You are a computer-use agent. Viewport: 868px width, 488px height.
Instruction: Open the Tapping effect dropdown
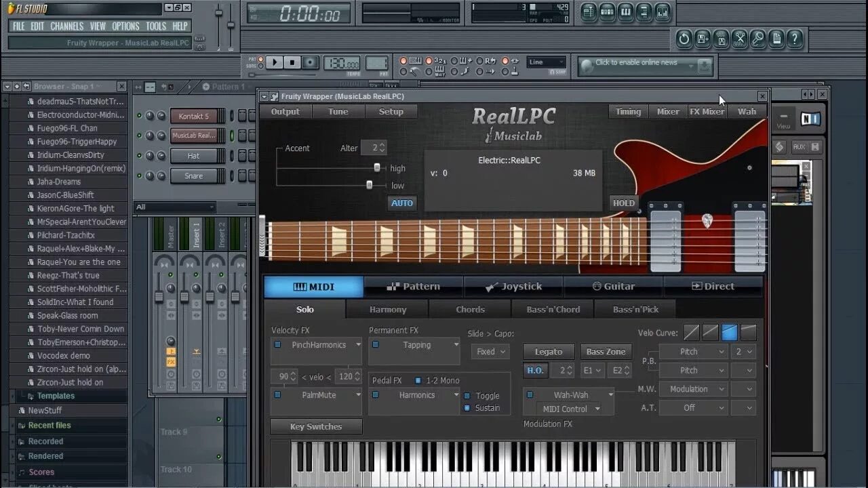[456, 344]
